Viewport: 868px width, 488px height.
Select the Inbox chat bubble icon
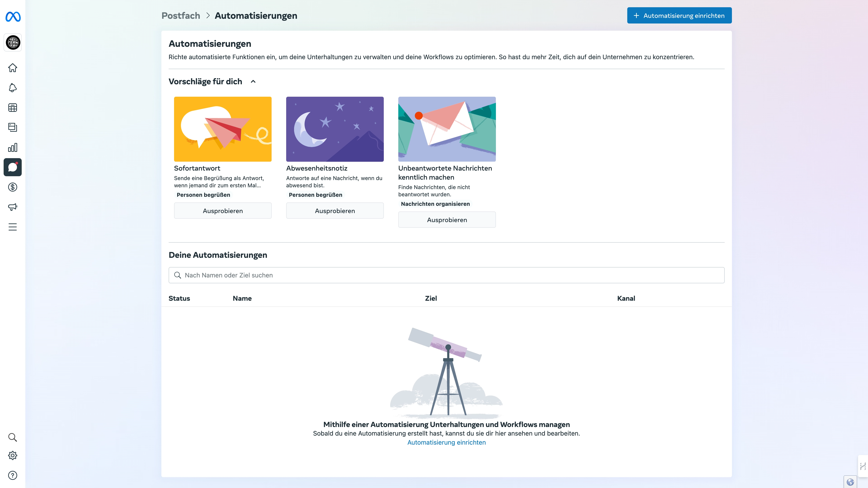tap(13, 167)
